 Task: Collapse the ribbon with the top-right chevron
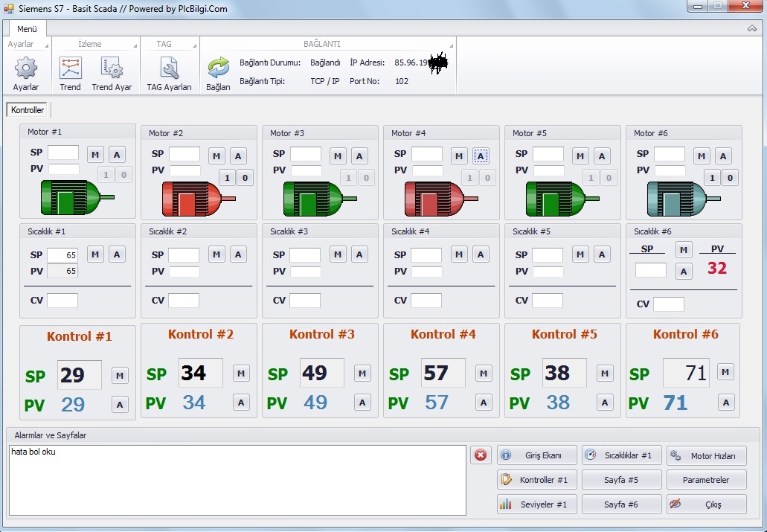pos(752,28)
